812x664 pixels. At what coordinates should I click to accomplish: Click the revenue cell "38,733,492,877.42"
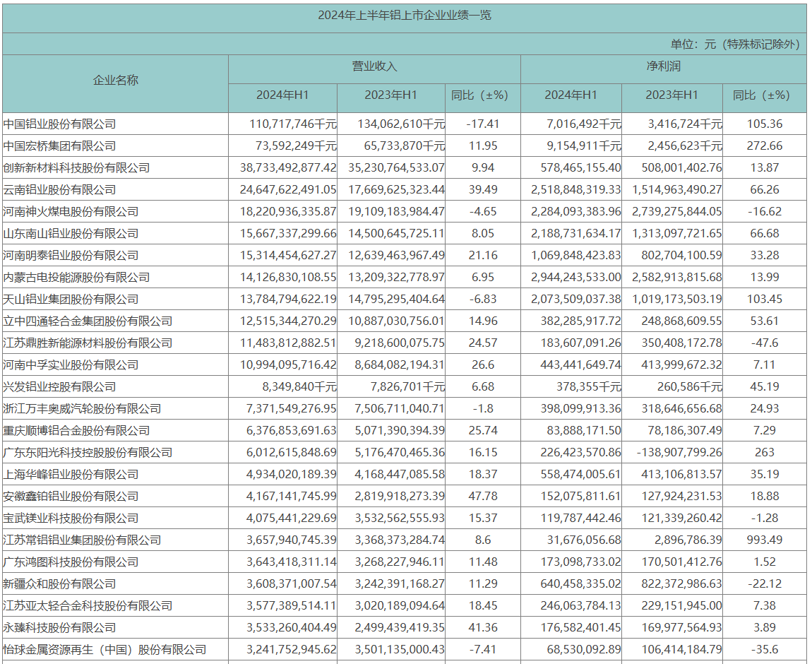289,168
